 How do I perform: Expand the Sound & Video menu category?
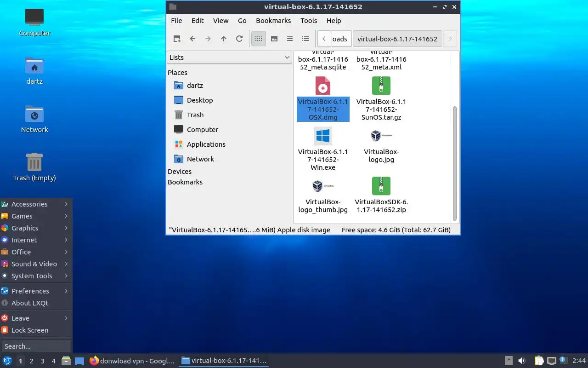point(36,264)
